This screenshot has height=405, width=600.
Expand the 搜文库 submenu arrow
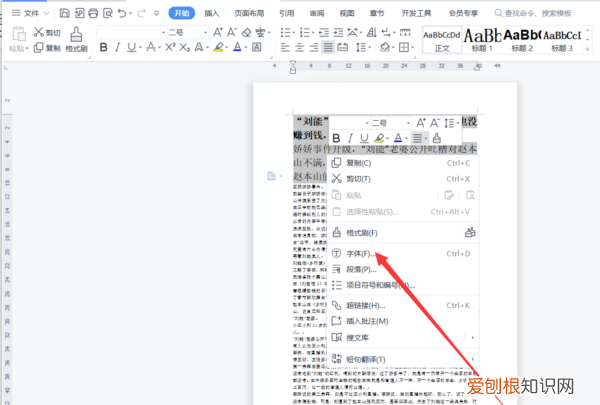click(x=473, y=338)
